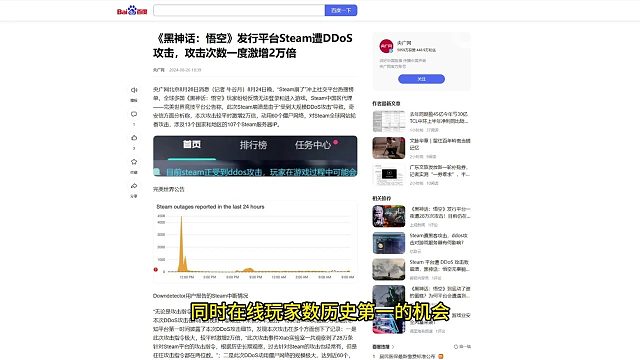Click the 百度一下 search button
The image size is (640, 360).
(341, 11)
